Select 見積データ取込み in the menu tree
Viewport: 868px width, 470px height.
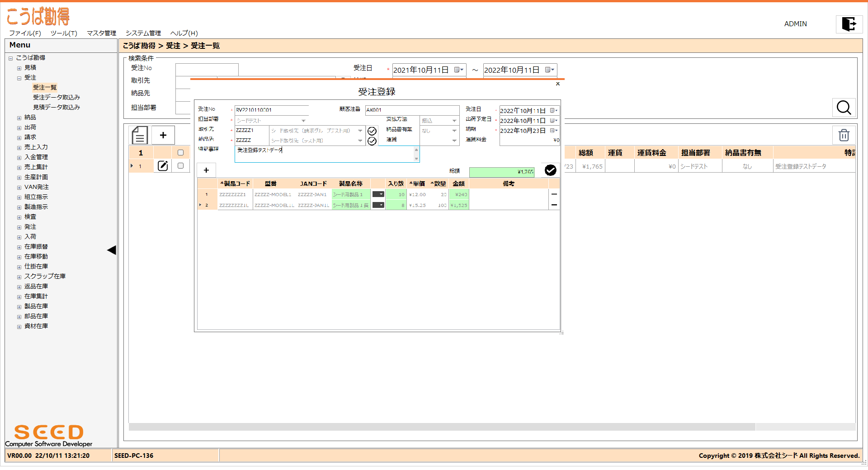(56, 107)
